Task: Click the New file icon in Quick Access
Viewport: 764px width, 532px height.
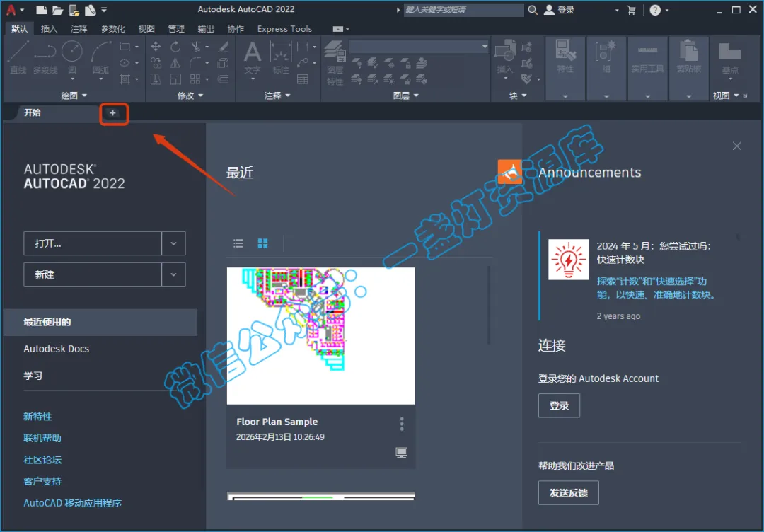Action: 42,10
